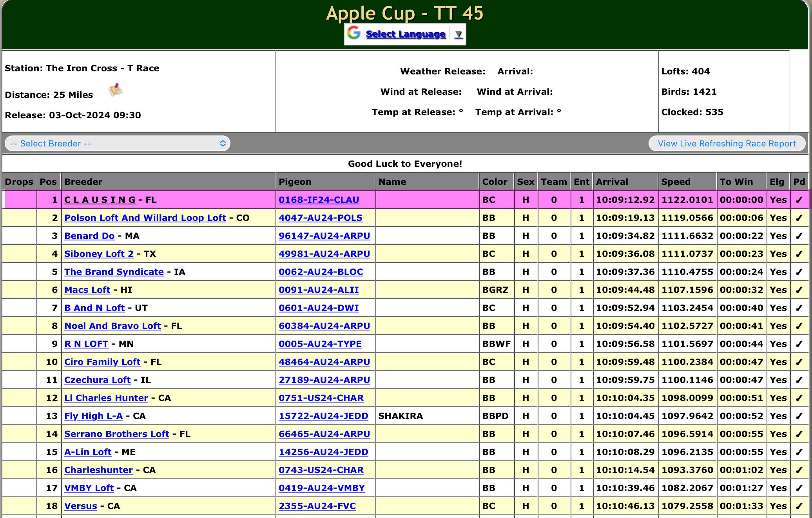Image resolution: width=812 pixels, height=518 pixels.
Task: Click the Select Language link
Action: pos(406,34)
